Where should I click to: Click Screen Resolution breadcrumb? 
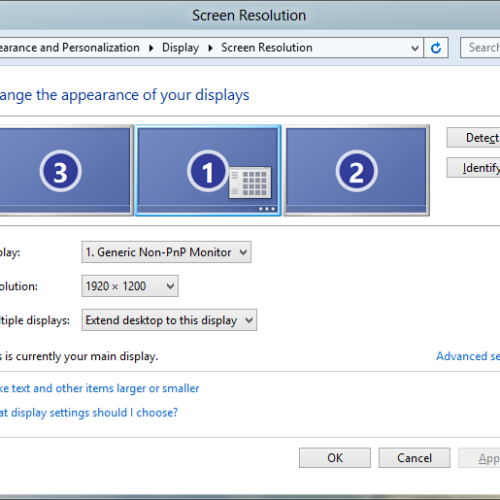click(x=267, y=48)
